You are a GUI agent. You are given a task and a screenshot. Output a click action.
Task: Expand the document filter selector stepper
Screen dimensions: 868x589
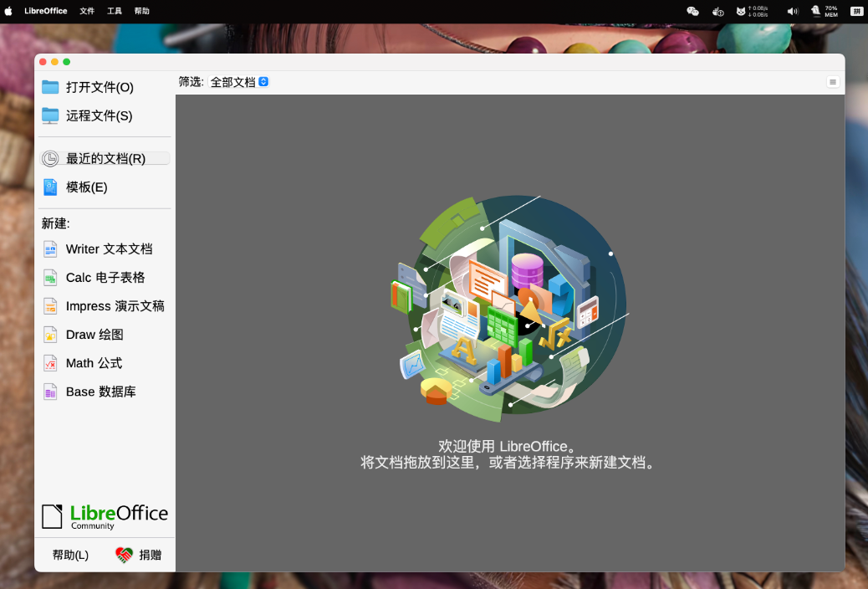click(x=263, y=81)
